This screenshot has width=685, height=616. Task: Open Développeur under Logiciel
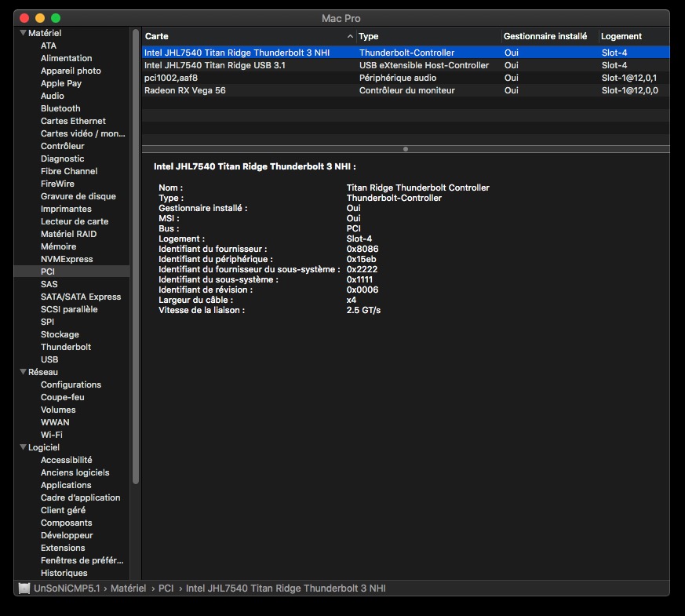coord(67,536)
